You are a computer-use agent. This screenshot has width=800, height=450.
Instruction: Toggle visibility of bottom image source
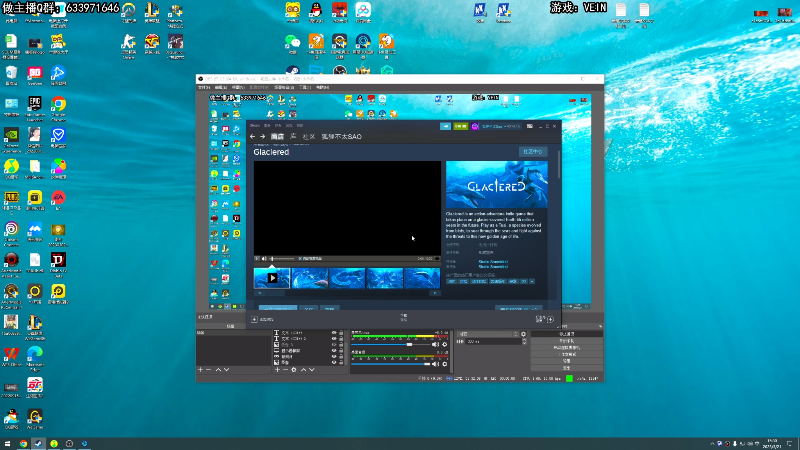pos(334,362)
